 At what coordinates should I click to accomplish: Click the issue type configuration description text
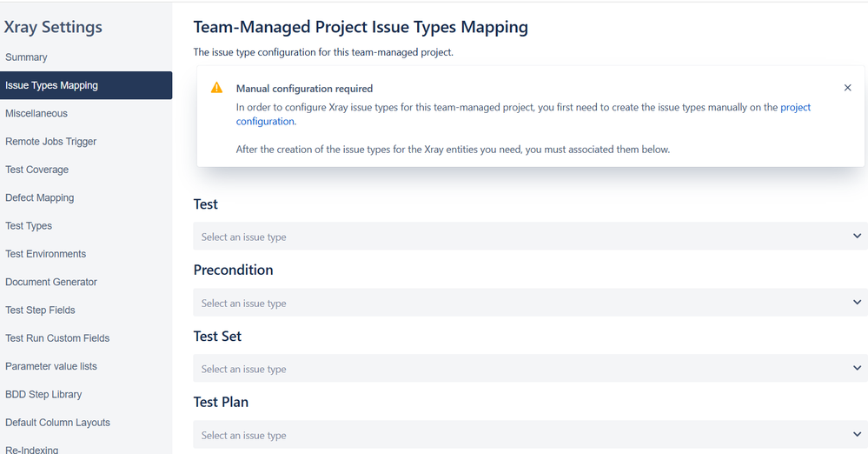coord(323,52)
